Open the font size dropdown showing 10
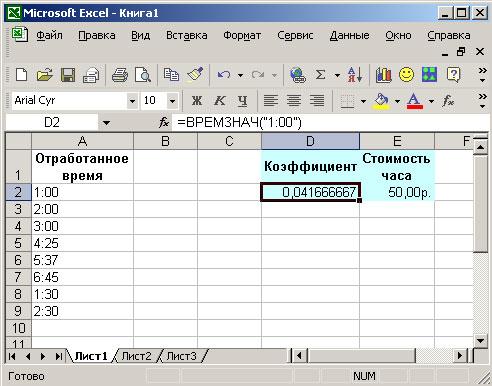492x386 pixels. coord(172,100)
